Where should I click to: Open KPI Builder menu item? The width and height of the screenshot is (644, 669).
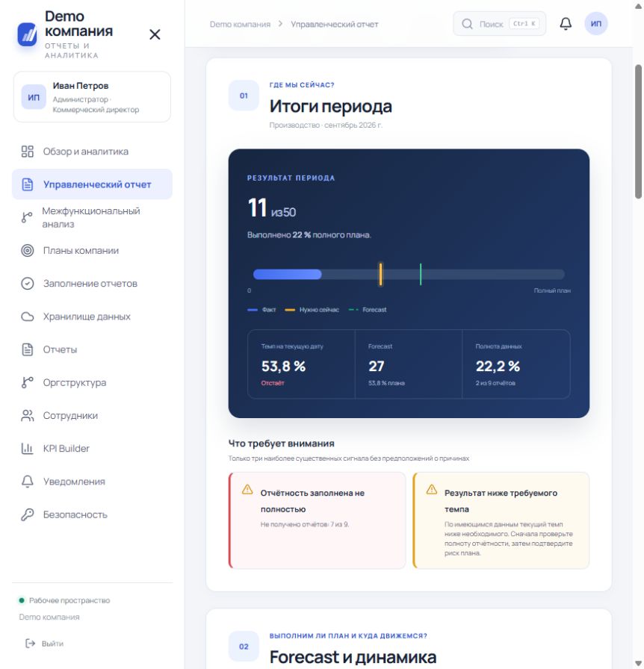pyautogui.click(x=92, y=449)
